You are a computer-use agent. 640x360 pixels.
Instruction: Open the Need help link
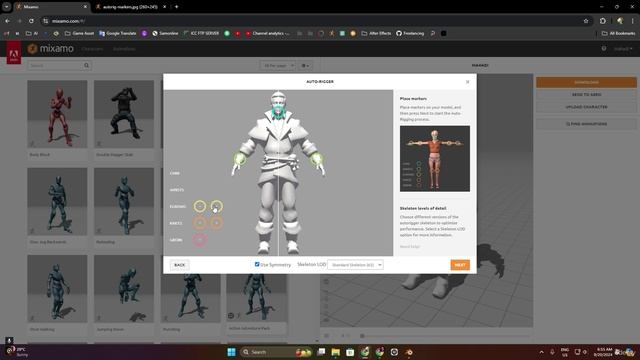coord(409,247)
